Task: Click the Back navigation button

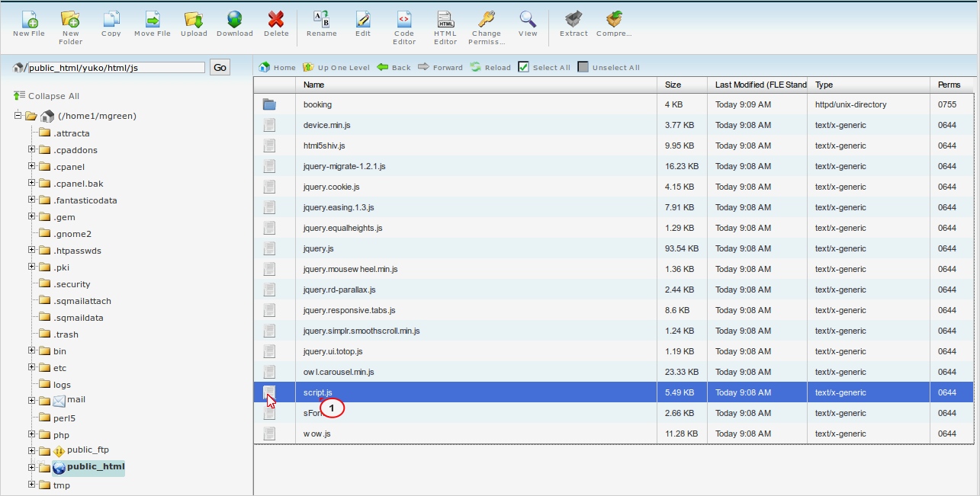Action: click(x=394, y=67)
